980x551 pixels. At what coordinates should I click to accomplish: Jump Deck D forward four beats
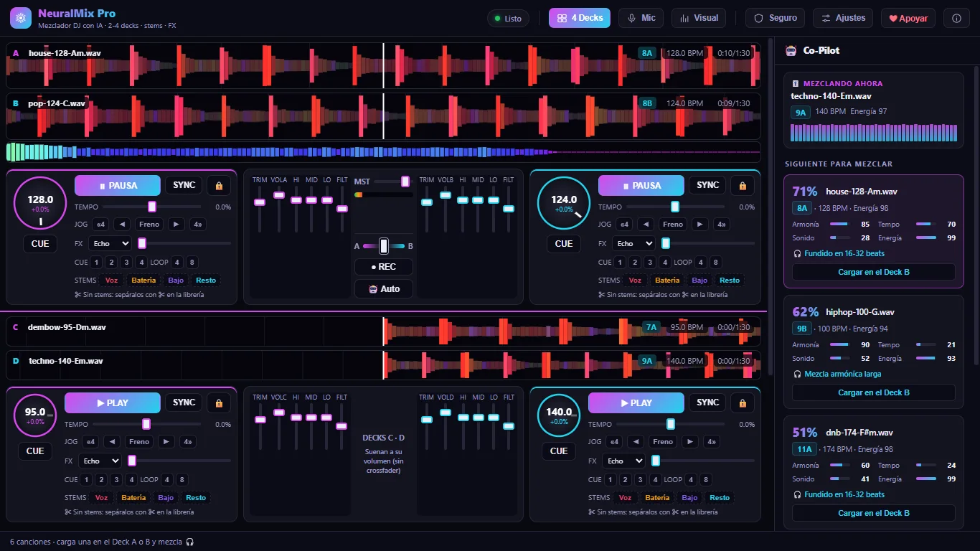(712, 442)
